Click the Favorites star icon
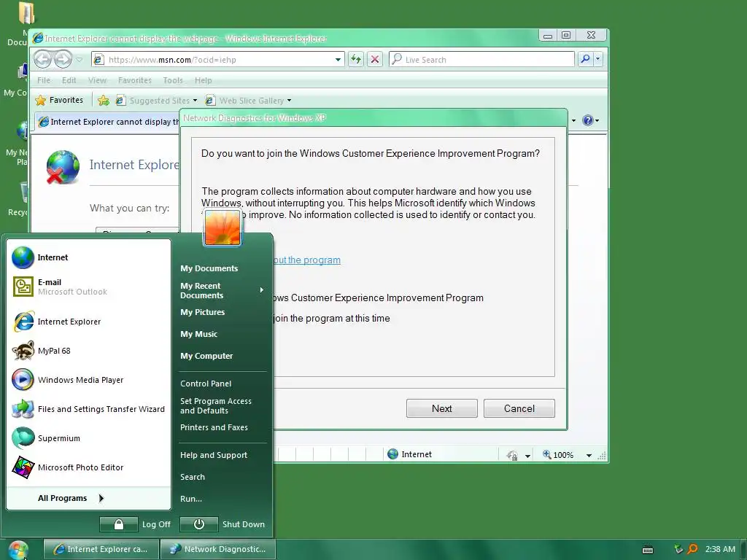The image size is (747, 560). [41, 101]
